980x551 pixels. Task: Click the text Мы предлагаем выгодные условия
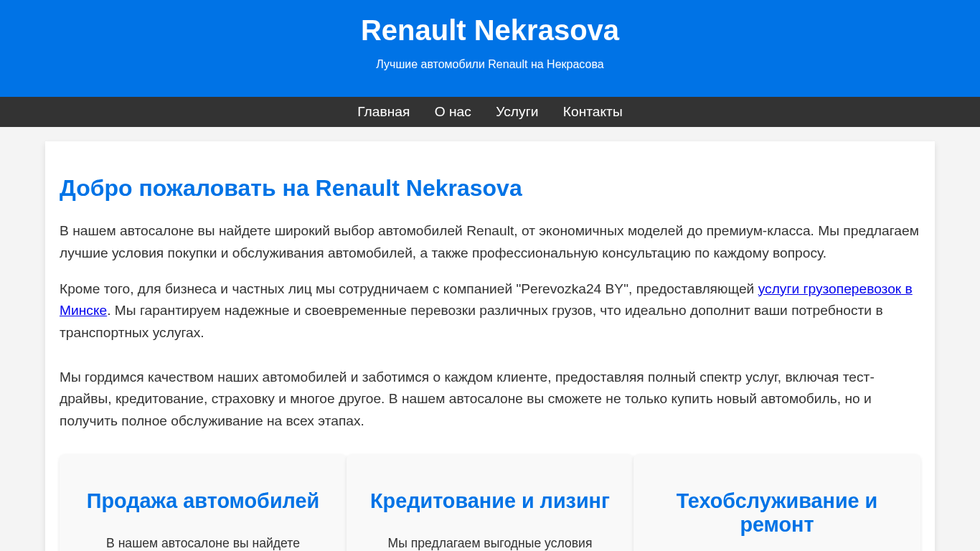pyautogui.click(x=490, y=543)
